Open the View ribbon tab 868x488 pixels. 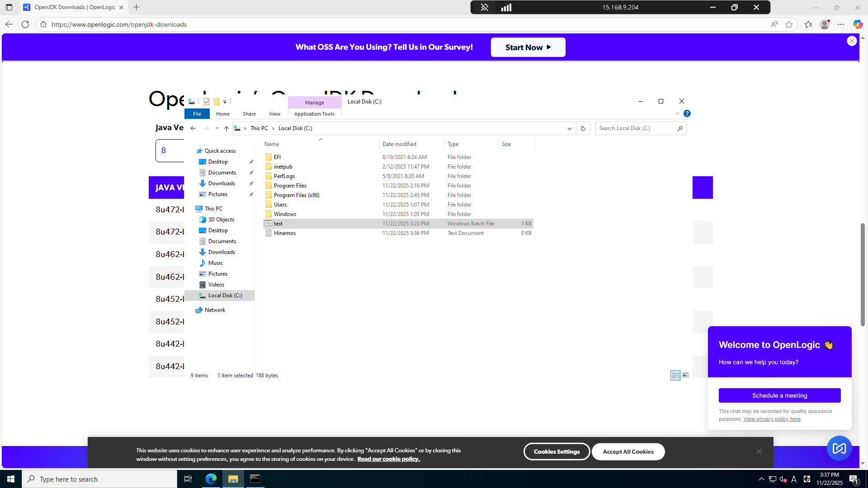pyautogui.click(x=274, y=114)
